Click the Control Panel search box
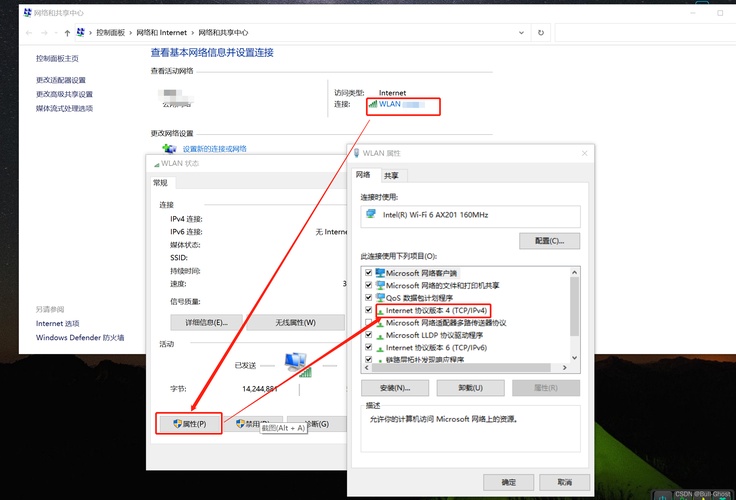Screen dimensions: 736x500 click(x=645, y=33)
